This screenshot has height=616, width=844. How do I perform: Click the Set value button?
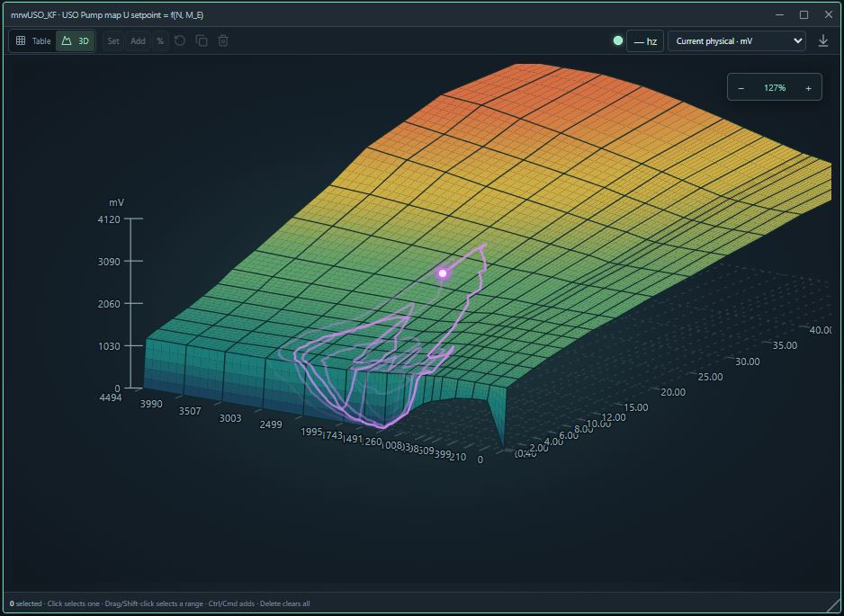point(113,40)
